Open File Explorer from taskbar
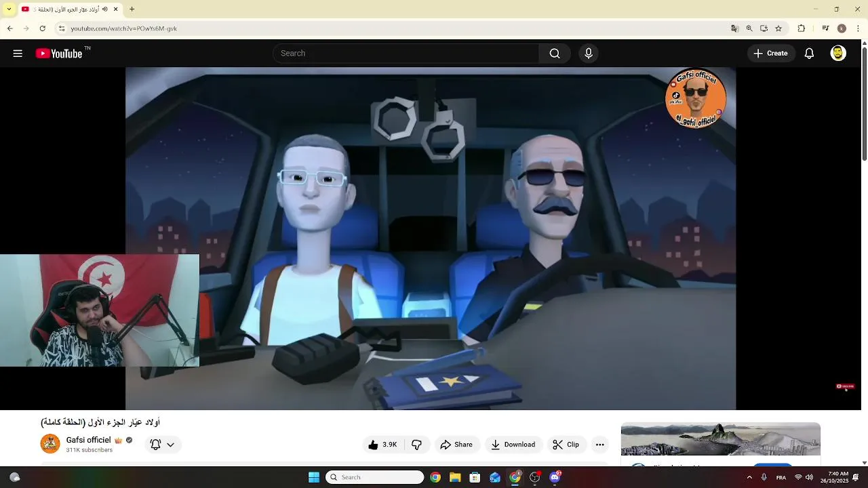This screenshot has width=868, height=488. [x=455, y=477]
